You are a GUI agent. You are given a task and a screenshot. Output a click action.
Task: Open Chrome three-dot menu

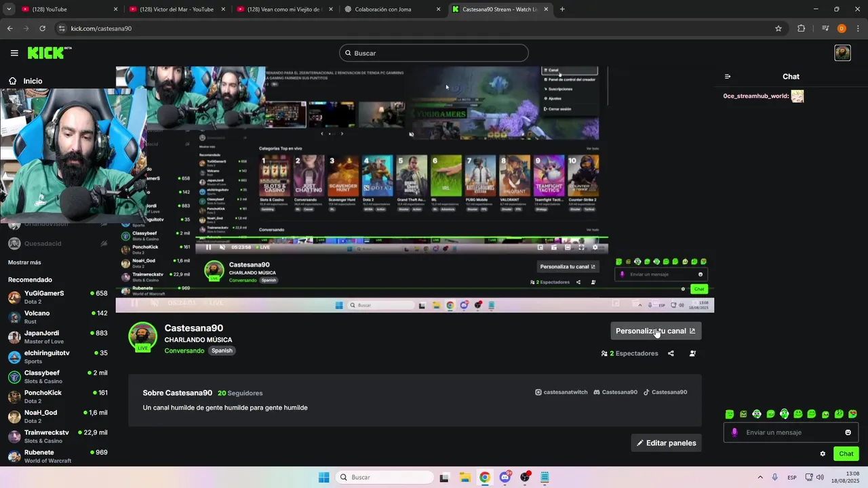coord(859,28)
